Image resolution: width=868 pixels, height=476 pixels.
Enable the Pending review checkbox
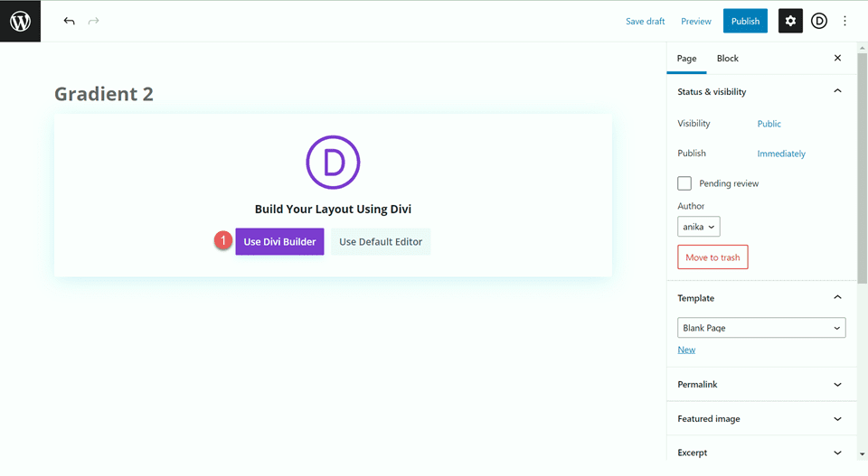(684, 183)
